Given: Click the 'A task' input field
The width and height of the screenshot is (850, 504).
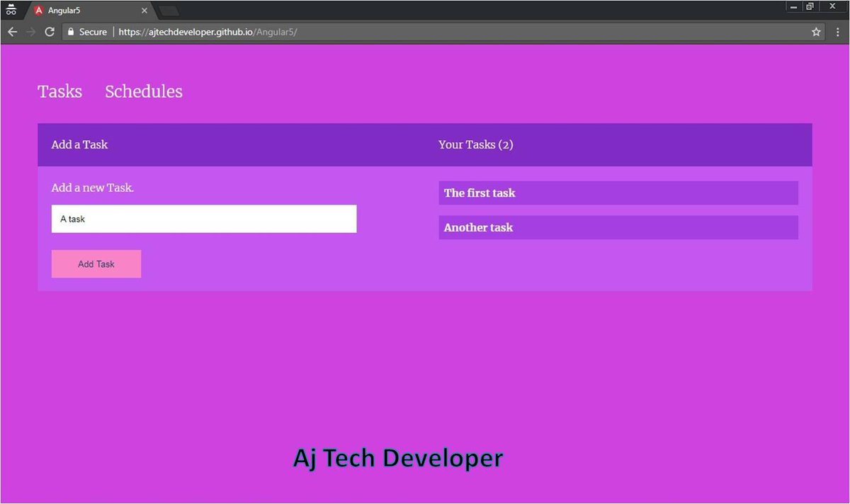Looking at the screenshot, I should (x=204, y=219).
